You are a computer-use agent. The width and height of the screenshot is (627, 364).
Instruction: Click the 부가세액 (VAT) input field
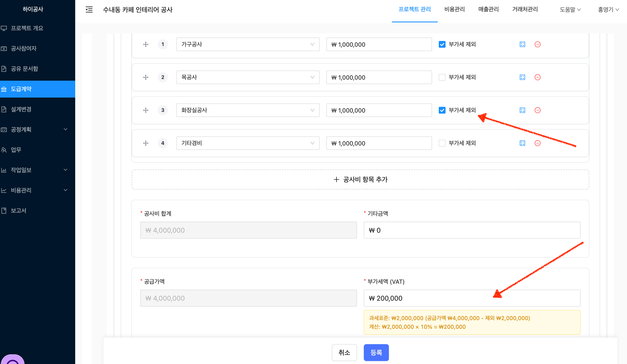tap(472, 298)
